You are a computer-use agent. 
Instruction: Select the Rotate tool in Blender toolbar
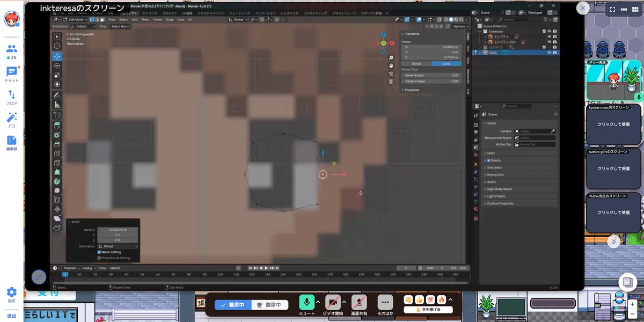57,65
